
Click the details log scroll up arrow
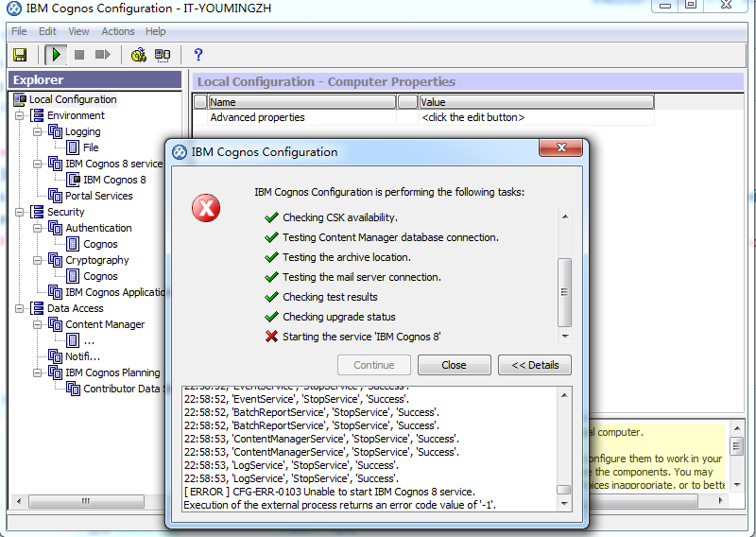tap(564, 395)
